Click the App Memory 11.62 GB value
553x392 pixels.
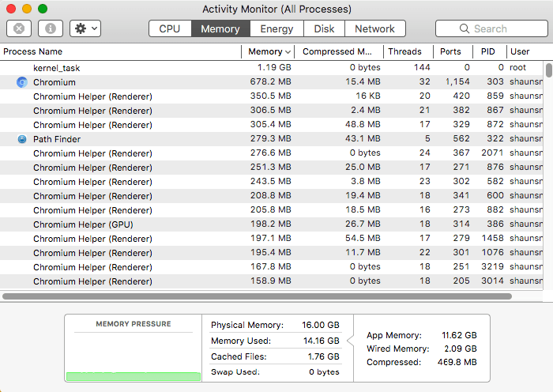pos(459,335)
